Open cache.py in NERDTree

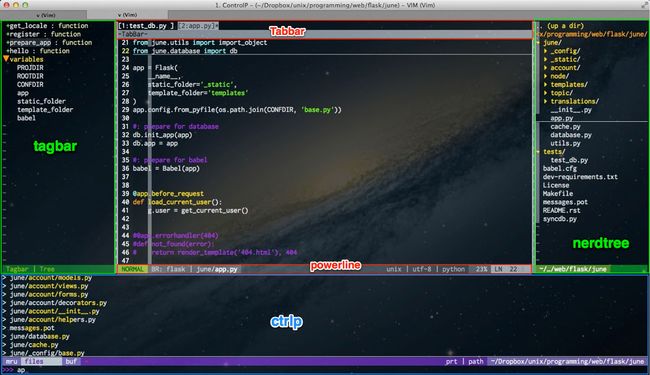coord(565,126)
